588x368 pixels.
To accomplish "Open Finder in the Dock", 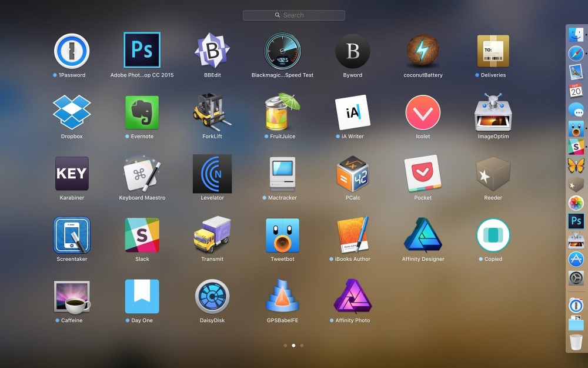I will tap(576, 35).
